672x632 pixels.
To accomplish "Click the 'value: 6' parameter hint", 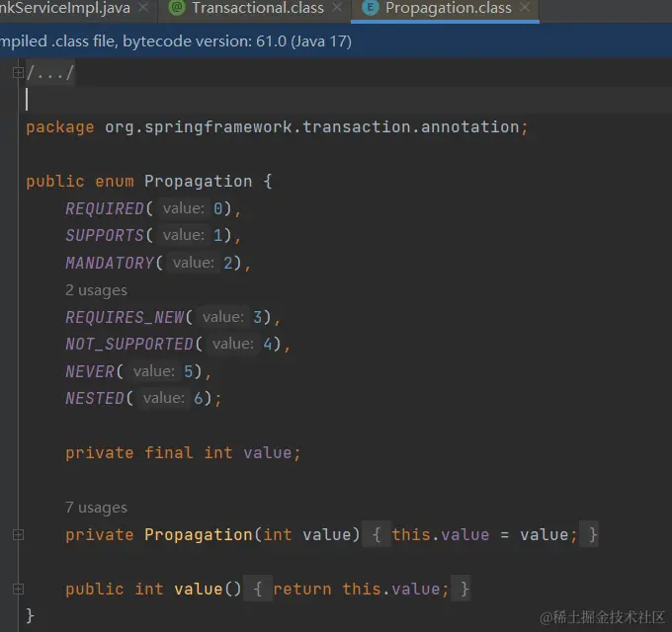I will [173, 398].
